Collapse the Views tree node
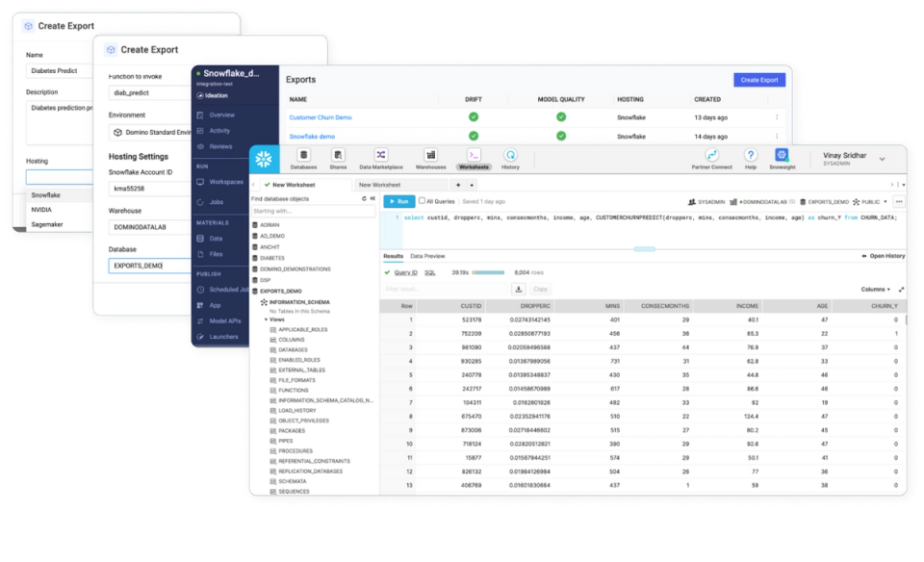Image resolution: width=924 pixels, height=562 pixels. [266, 319]
